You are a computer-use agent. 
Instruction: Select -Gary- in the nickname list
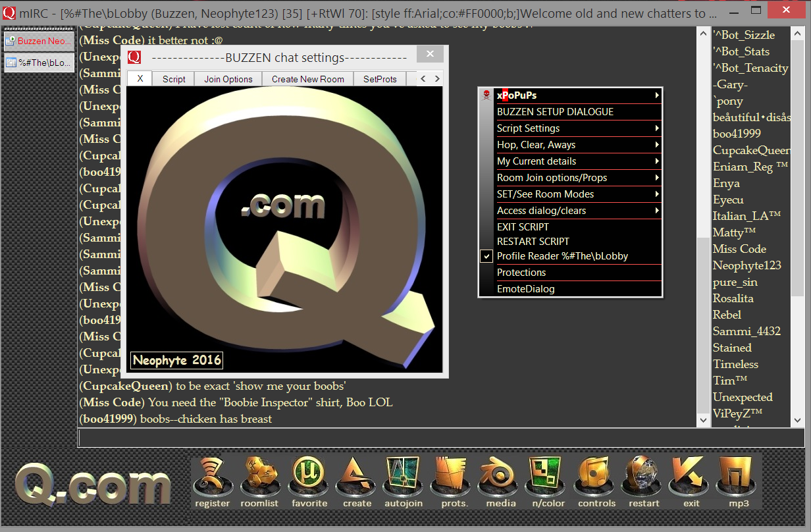click(730, 84)
